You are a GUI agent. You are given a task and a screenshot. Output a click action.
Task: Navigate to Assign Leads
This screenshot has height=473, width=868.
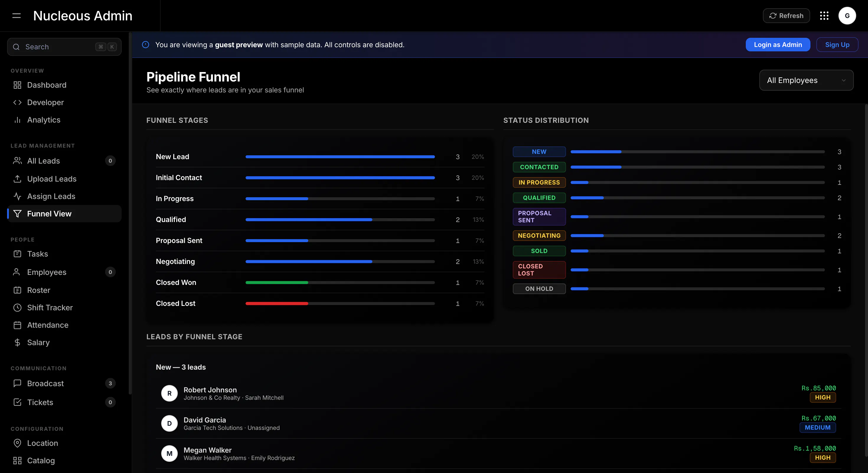click(x=64, y=196)
